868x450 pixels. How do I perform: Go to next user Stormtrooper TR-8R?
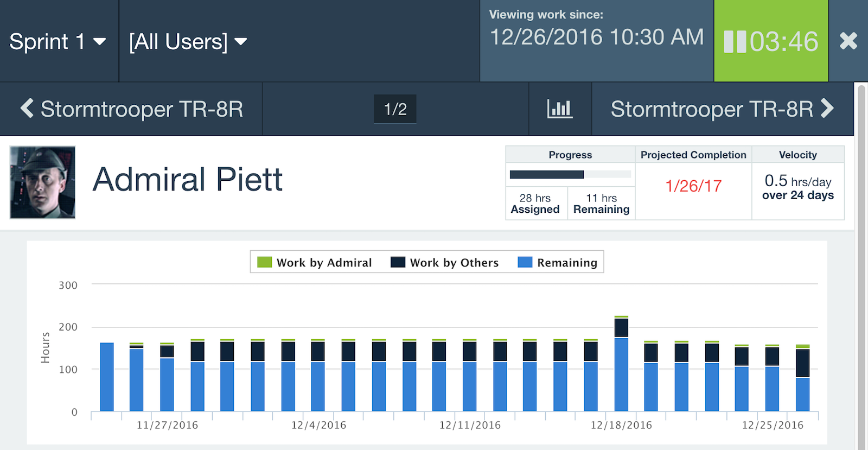722,109
